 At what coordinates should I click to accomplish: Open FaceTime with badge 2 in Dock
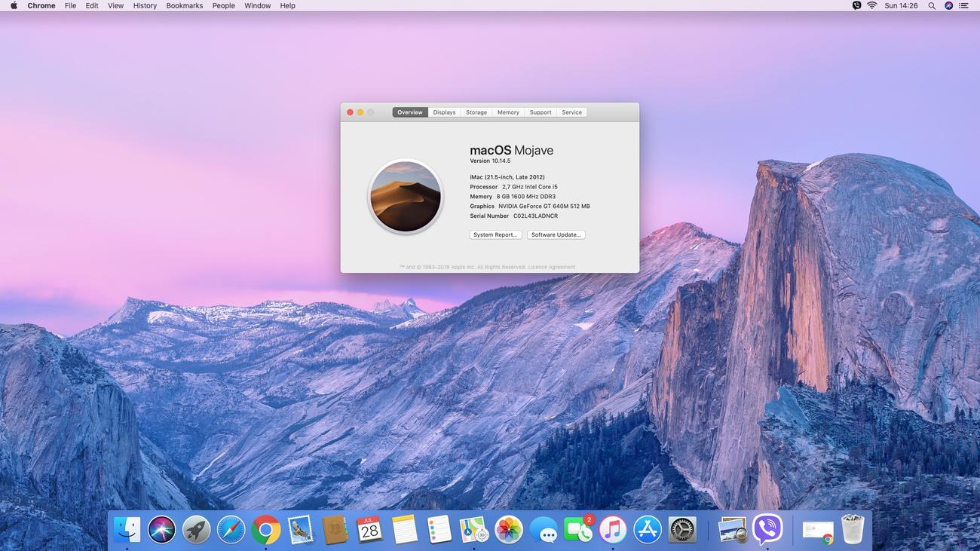tap(578, 530)
